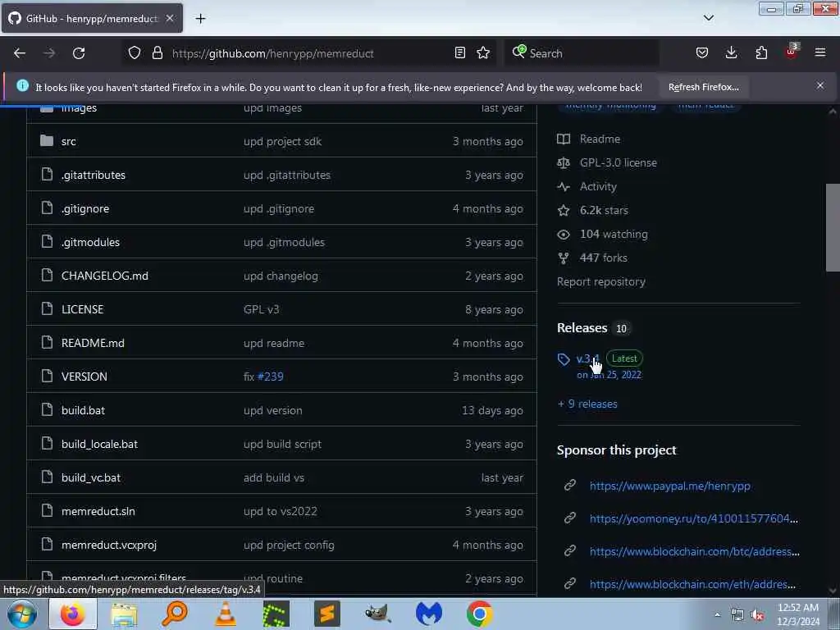
Task: Click the src folder icon
Action: (x=47, y=141)
